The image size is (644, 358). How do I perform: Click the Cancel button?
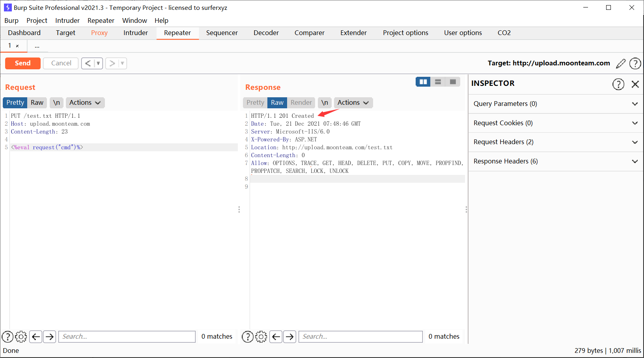tap(61, 63)
